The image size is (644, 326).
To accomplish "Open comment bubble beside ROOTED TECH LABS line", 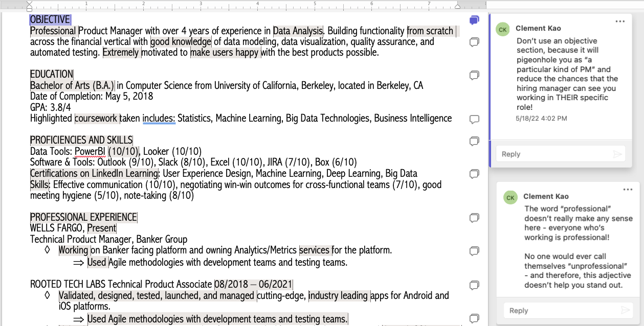I will click(474, 285).
